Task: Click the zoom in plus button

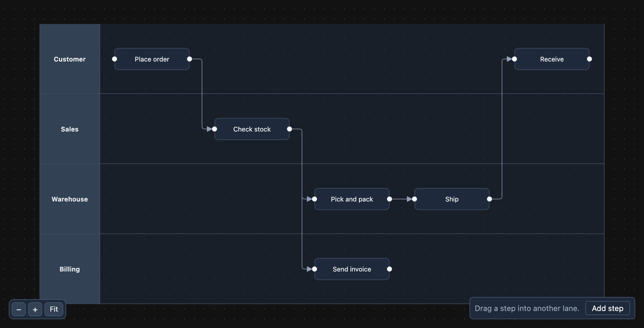Action: click(35, 309)
